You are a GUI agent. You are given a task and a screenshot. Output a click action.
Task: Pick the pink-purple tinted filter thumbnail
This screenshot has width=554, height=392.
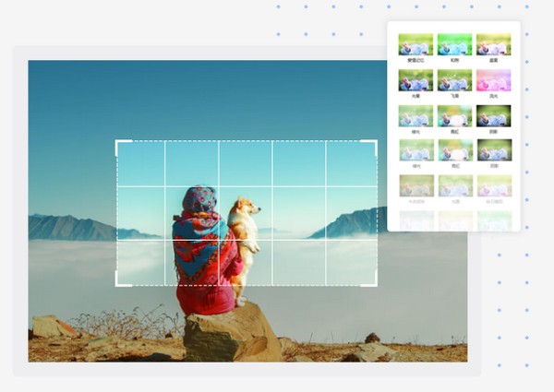493,80
